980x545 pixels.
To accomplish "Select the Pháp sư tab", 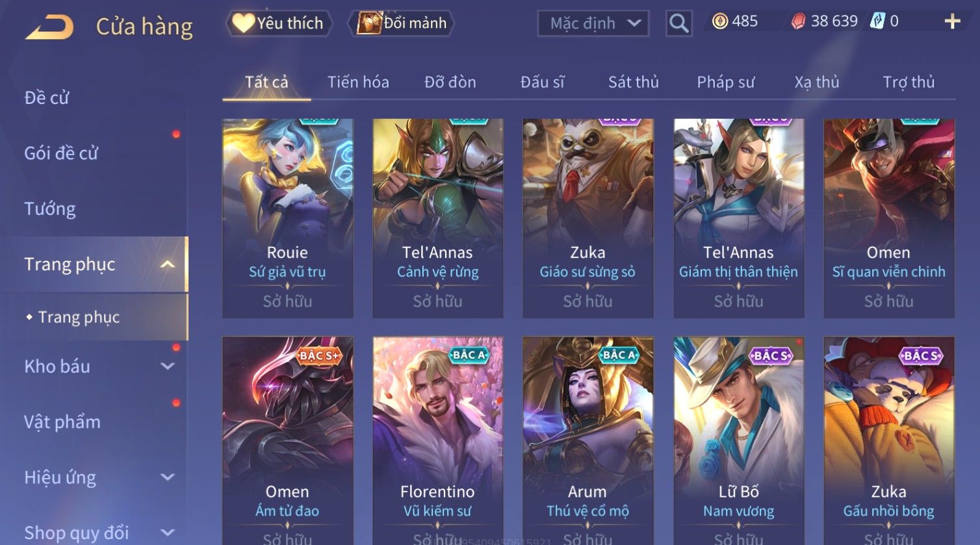I will coord(726,82).
